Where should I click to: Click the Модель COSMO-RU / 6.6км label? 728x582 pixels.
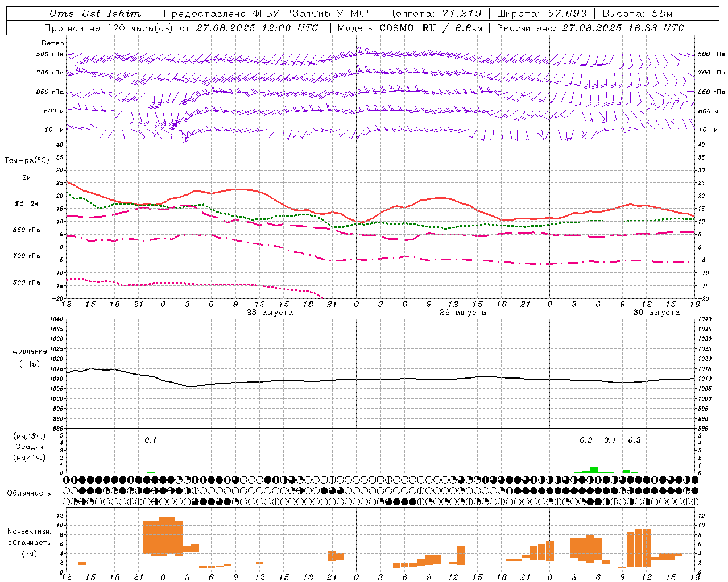[410, 28]
